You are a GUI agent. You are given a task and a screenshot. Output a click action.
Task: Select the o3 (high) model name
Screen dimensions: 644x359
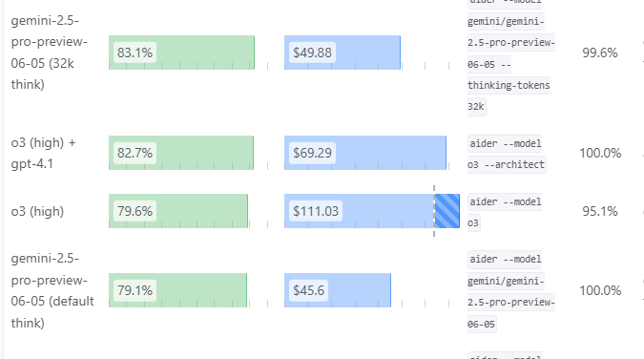pyautogui.click(x=37, y=211)
